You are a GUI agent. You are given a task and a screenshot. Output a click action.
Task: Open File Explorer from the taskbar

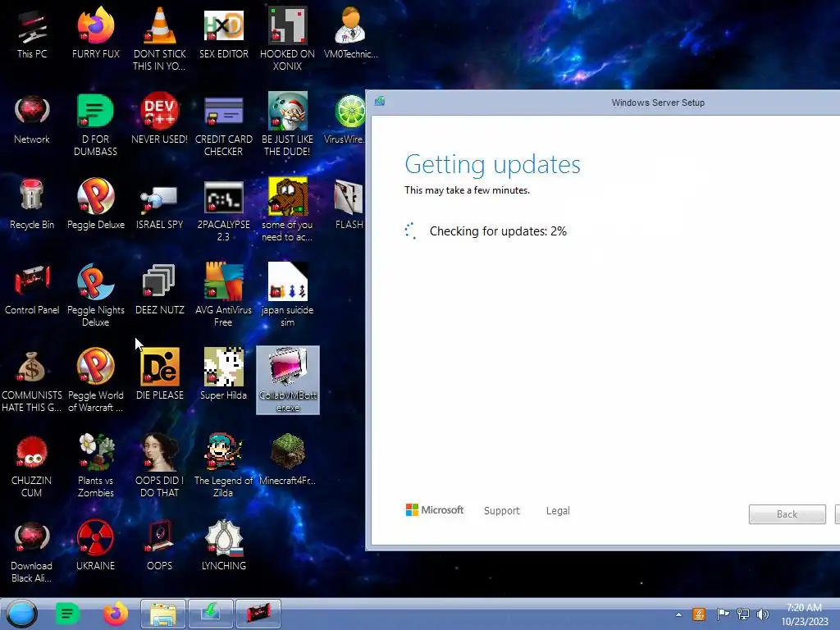point(163,614)
